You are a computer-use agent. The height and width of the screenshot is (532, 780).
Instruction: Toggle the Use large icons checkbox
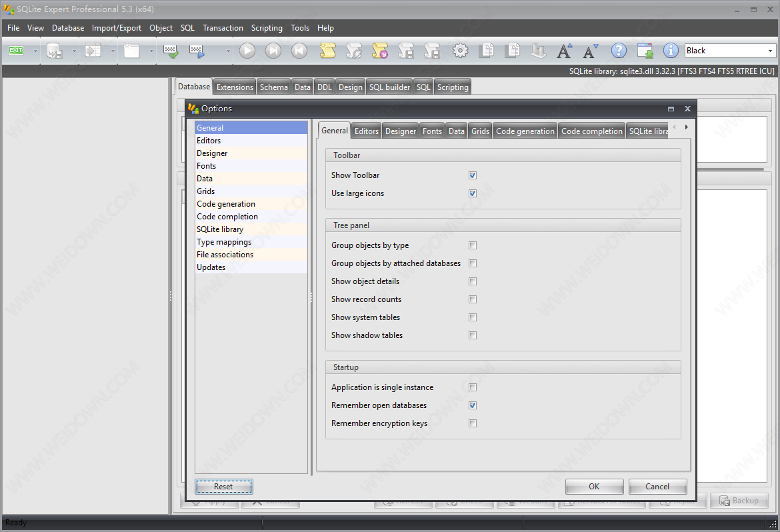click(x=473, y=193)
